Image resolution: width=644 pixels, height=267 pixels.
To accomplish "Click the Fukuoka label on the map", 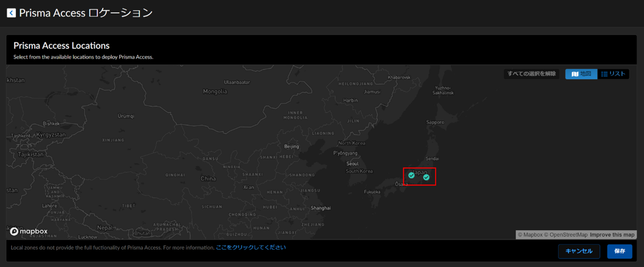I will pos(372,192).
